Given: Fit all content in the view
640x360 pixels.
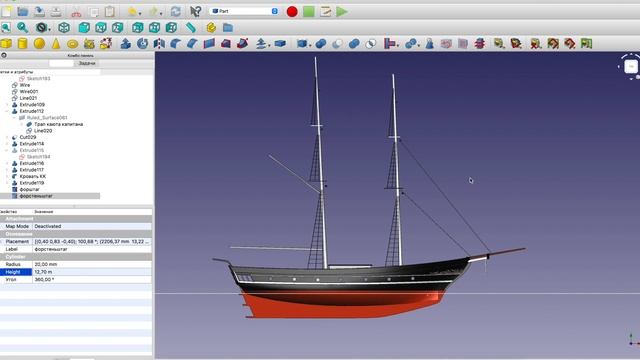Looking at the screenshot, I should [6, 28].
